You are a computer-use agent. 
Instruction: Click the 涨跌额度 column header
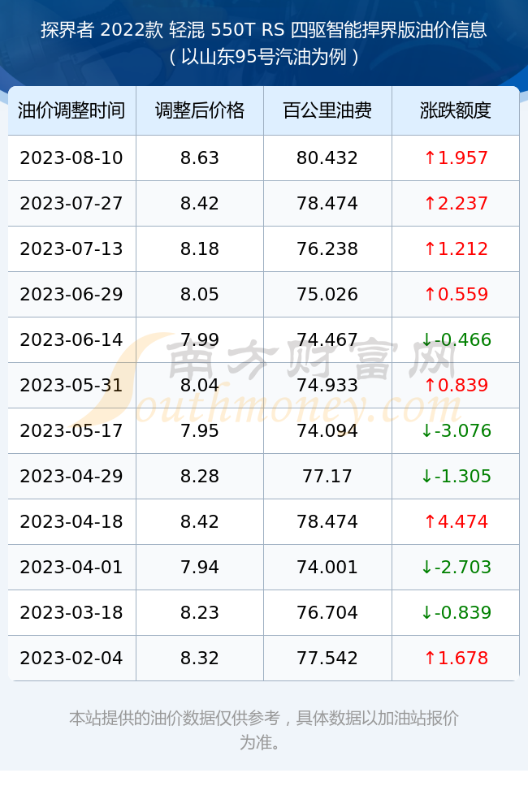point(456,110)
